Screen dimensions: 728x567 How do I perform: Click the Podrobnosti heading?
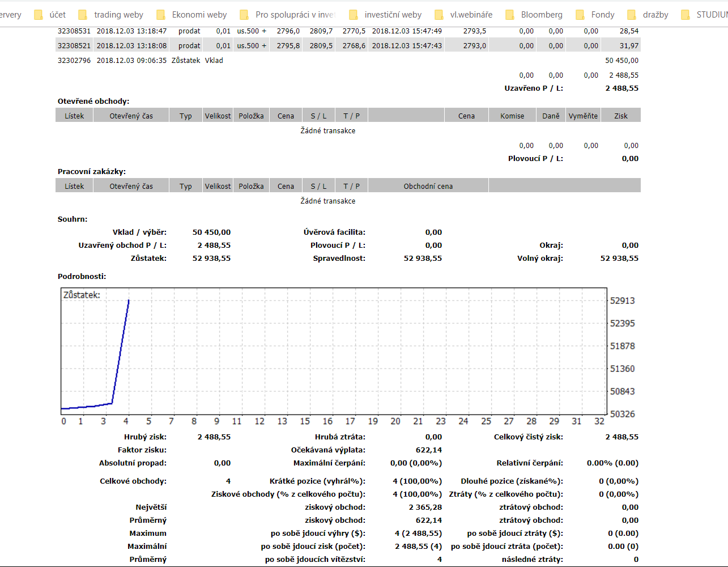tap(82, 277)
